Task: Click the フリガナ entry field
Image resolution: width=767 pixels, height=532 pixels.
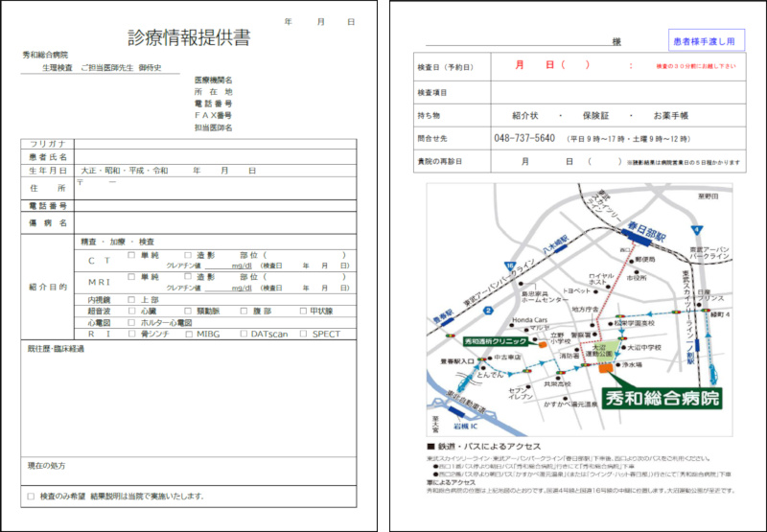Action: (x=215, y=144)
